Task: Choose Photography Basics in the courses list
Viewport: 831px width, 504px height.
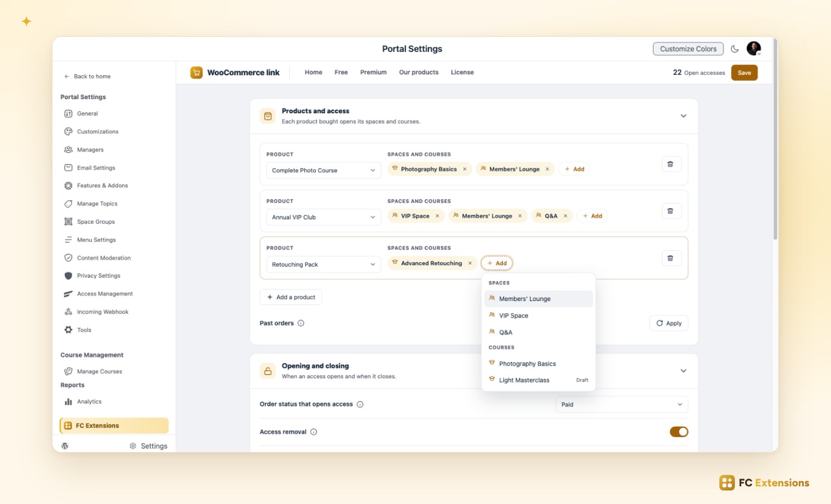Action: 538,364
